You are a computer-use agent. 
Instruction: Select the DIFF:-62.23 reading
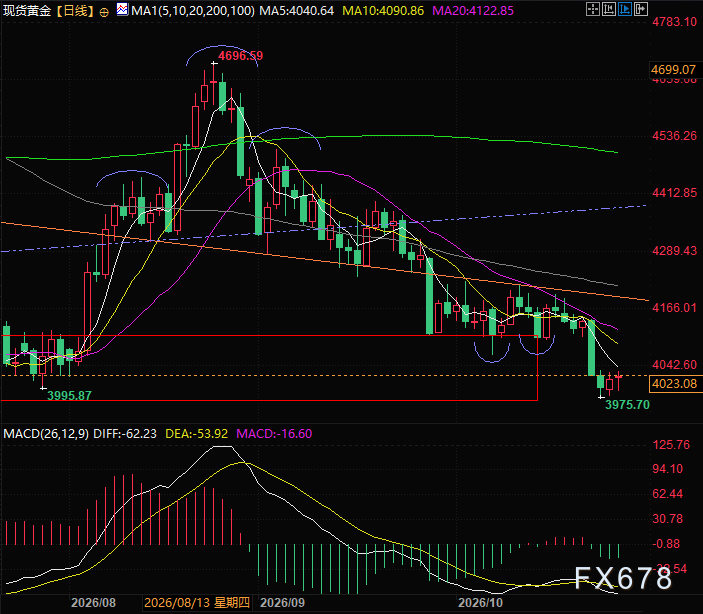point(125,434)
